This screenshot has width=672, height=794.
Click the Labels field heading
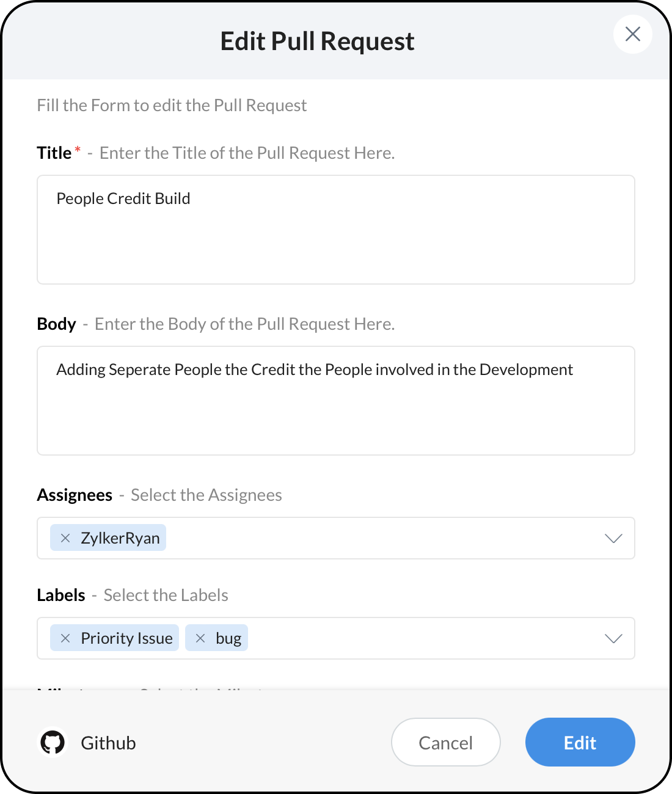tap(61, 595)
